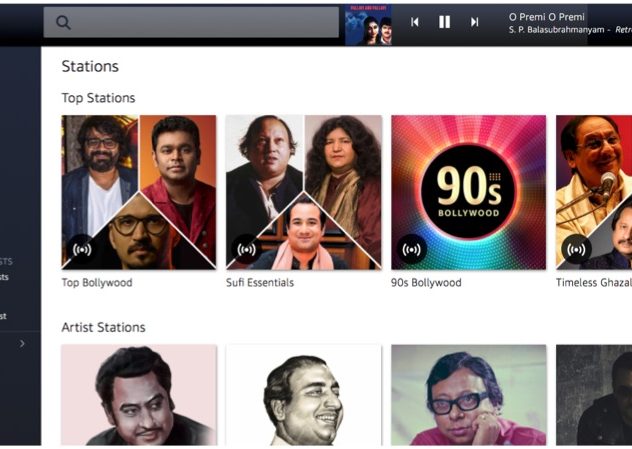Select the 90s Bollywood cover artwork
The width and height of the screenshot is (632, 449).
468,192
